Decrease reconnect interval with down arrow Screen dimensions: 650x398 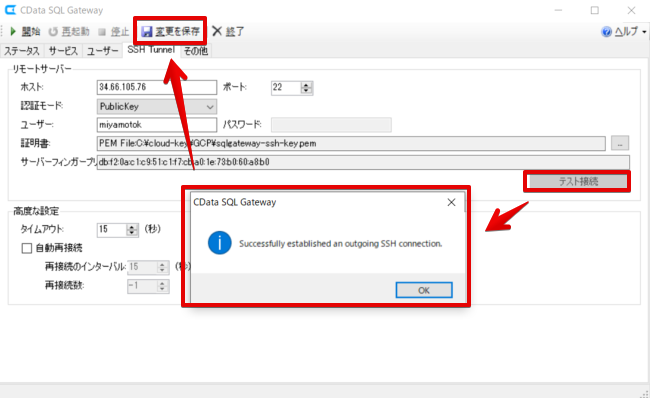162,270
